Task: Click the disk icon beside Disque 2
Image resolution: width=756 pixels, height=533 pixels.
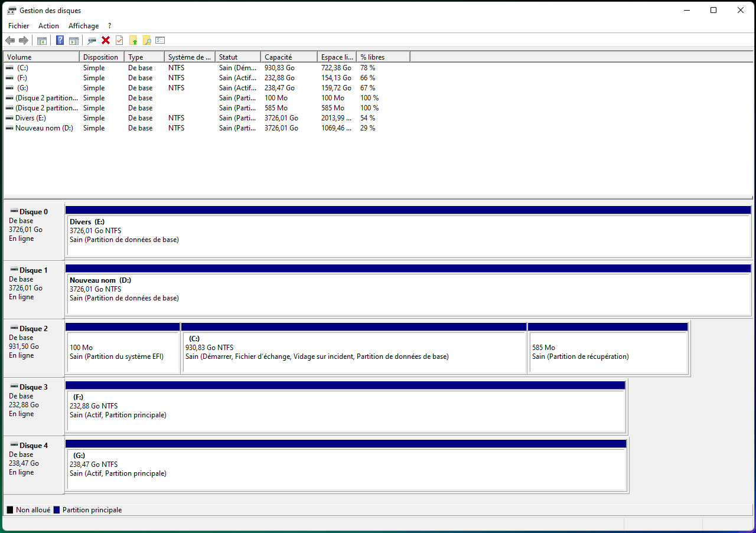Action: [x=14, y=328]
